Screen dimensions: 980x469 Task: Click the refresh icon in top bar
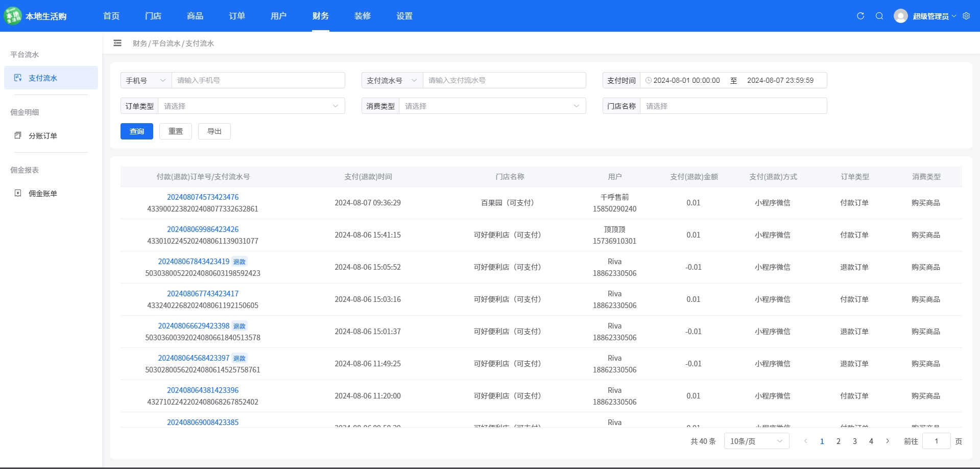(861, 16)
